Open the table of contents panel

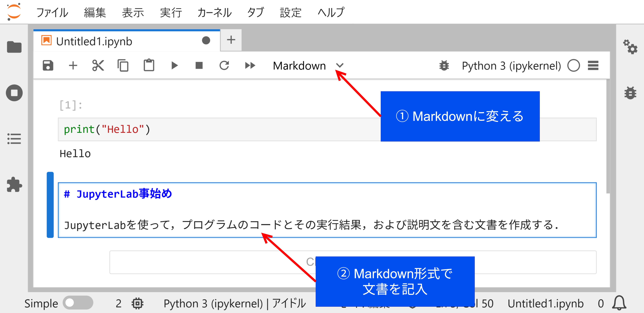click(14, 139)
